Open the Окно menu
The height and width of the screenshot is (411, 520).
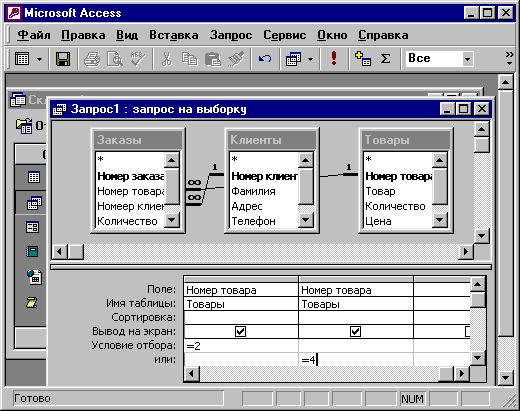[332, 35]
